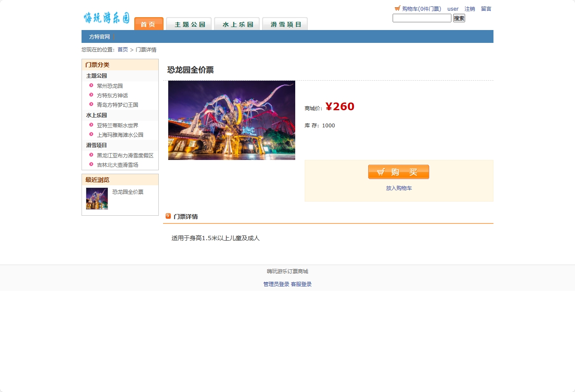Open 上海玛雅海滩水公园 ticket page
The width and height of the screenshot is (575, 392).
click(120, 135)
